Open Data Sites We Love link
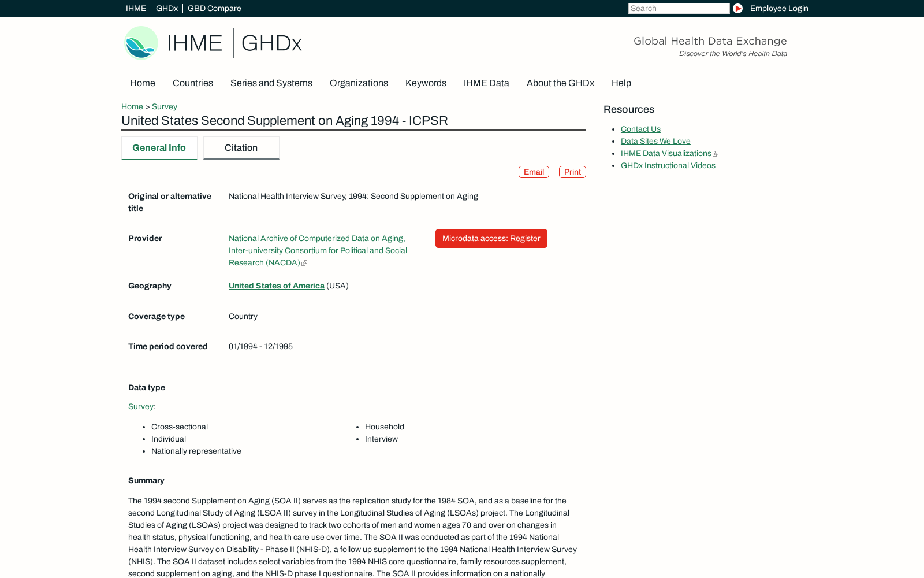924x578 pixels. (x=655, y=142)
